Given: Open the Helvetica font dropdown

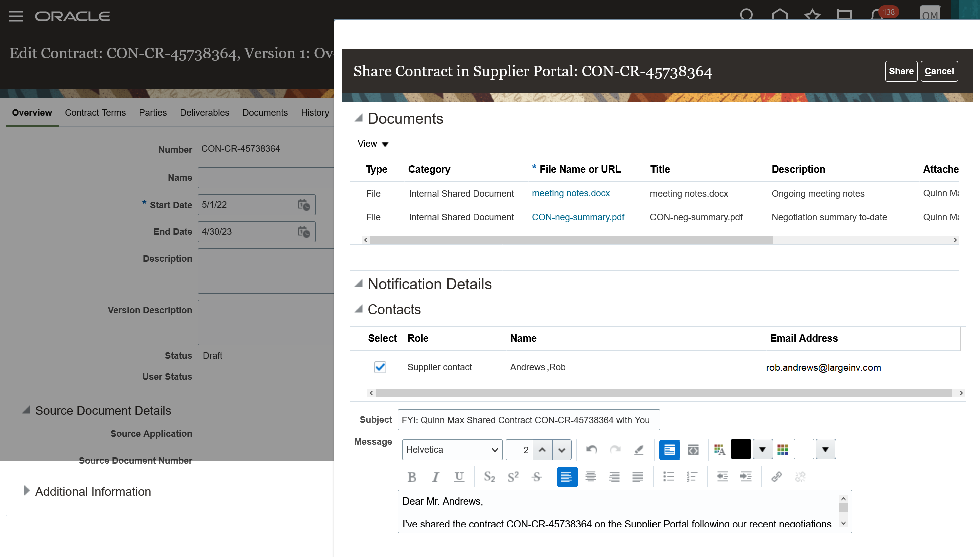Looking at the screenshot, I should coord(452,450).
